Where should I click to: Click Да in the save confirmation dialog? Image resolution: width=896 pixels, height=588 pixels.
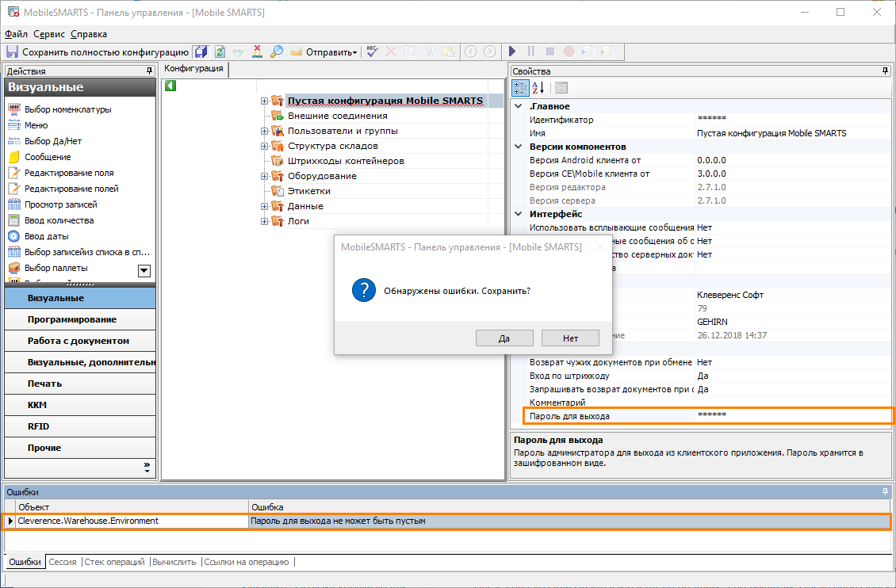tap(504, 338)
